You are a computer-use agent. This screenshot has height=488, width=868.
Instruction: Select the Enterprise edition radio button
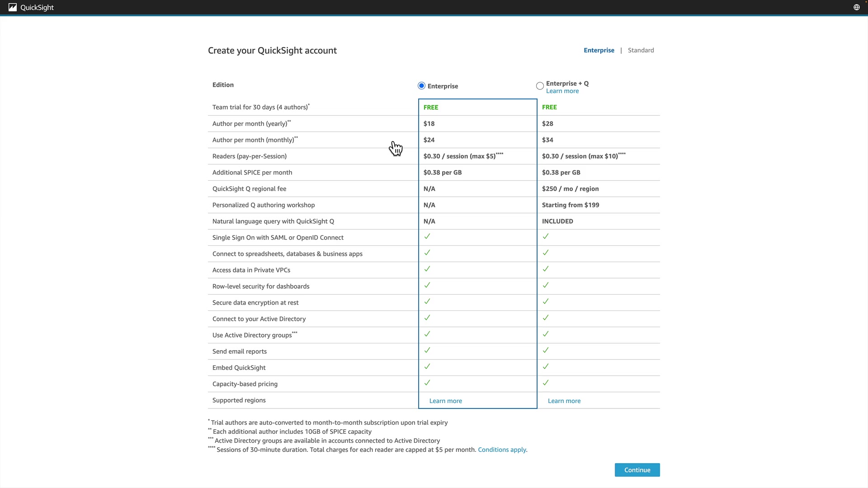point(421,86)
